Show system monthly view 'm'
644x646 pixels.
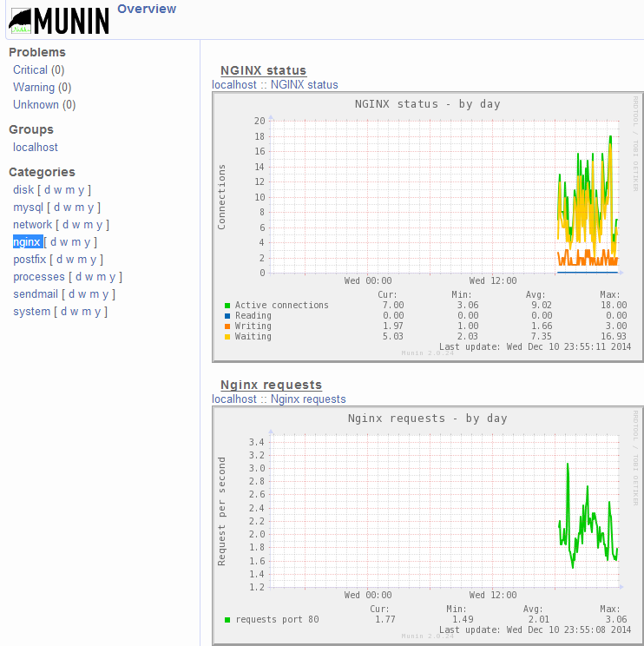[x=87, y=311]
